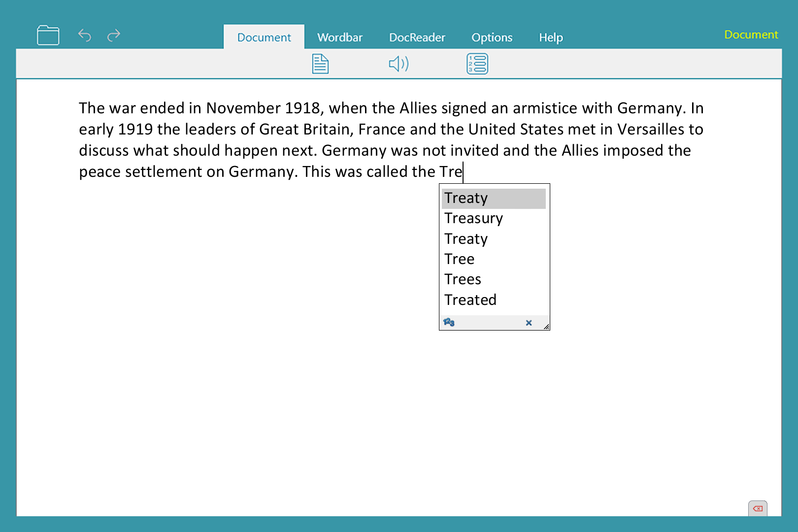Image resolution: width=798 pixels, height=532 pixels.
Task: Click the word Versailles in the text
Action: click(x=650, y=129)
